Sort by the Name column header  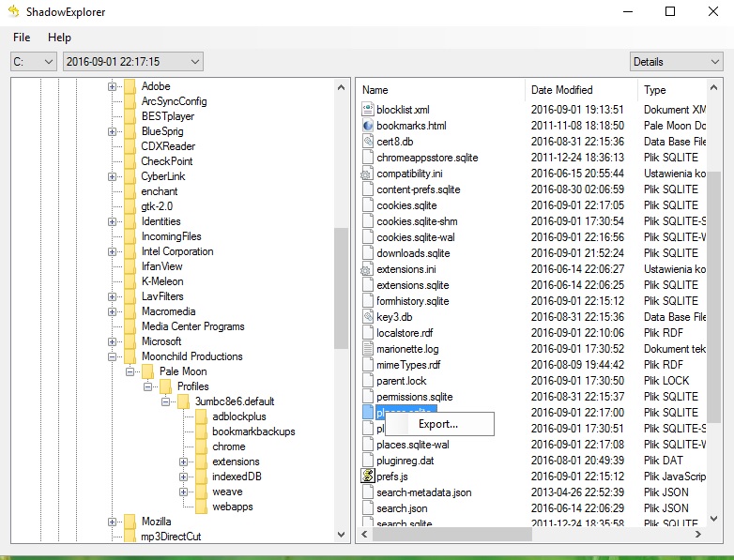tap(441, 90)
